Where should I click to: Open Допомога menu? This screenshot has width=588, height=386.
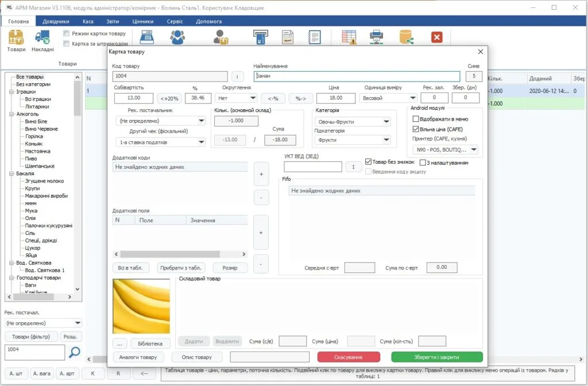coord(208,21)
